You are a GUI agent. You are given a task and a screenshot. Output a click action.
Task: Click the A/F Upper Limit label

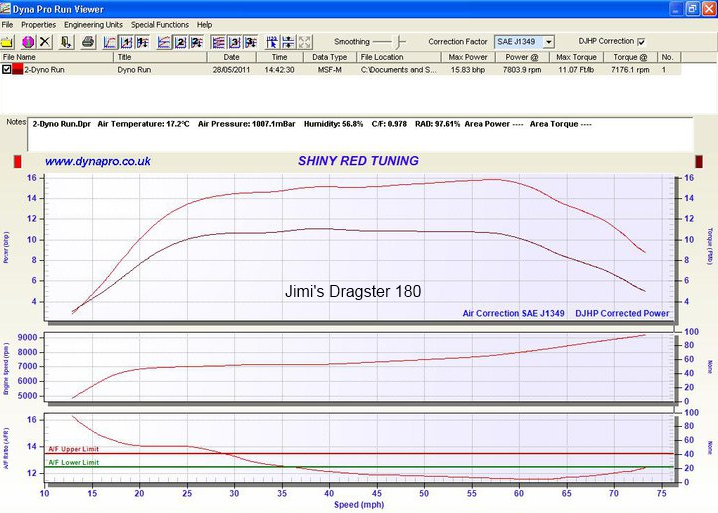pos(73,449)
